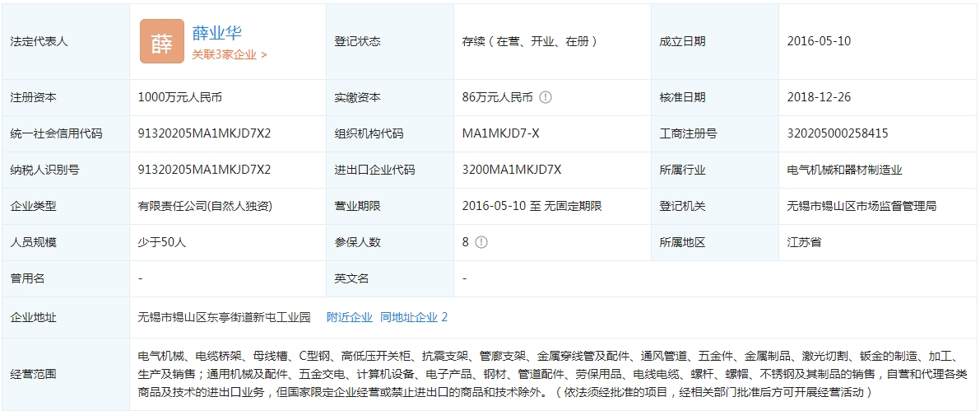Select the 纳税人识别号 value
Screen dimensions: 980x411
[204, 170]
